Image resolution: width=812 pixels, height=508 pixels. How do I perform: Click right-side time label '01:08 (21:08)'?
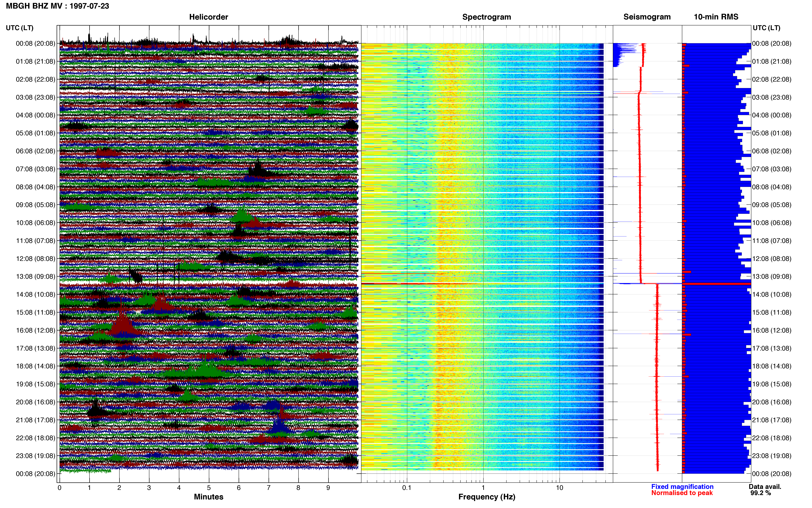click(772, 61)
